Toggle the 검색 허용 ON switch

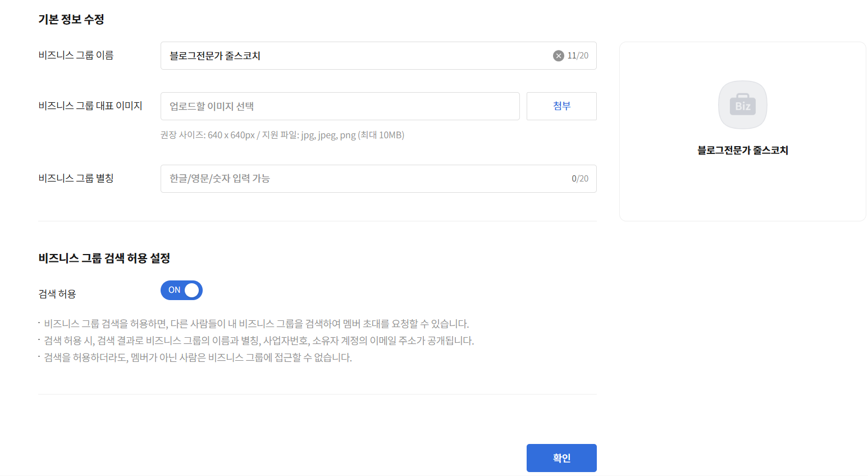(181, 291)
